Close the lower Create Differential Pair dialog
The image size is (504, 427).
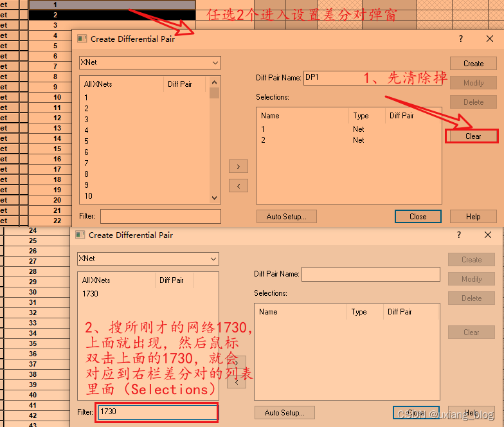coord(487,235)
